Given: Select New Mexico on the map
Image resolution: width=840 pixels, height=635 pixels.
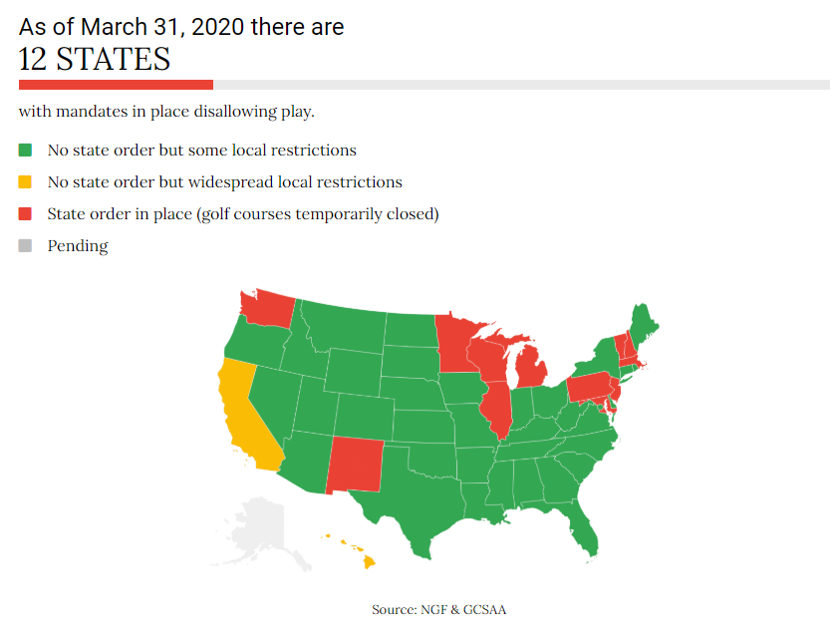Looking at the screenshot, I should (355, 465).
